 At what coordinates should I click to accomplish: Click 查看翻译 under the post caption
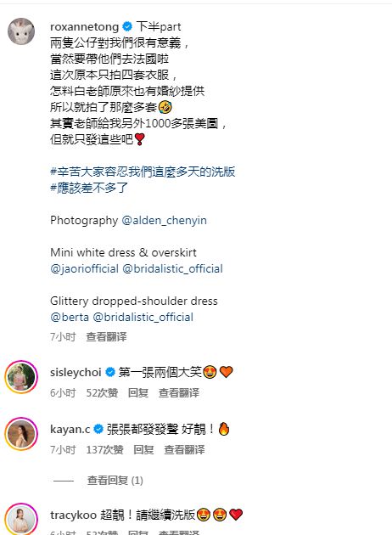pyautogui.click(x=106, y=337)
